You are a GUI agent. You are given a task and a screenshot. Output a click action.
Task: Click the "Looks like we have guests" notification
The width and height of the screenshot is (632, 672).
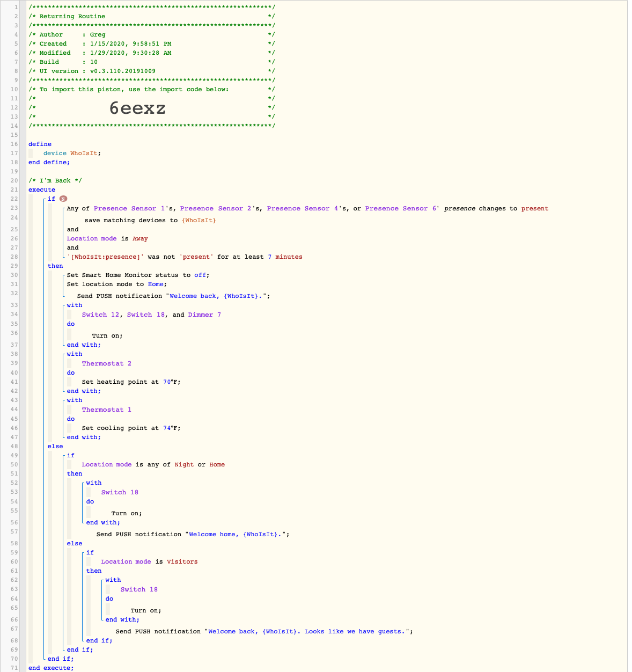pos(264,631)
